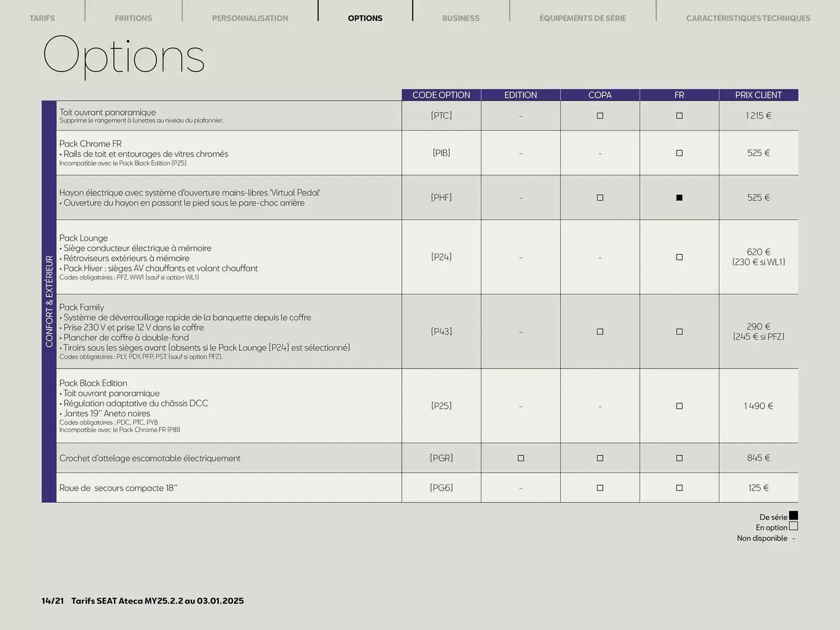This screenshot has width=840, height=630.
Task: Go to ÉQUIPEMENTS DE SÉRIE tab
Action: pyautogui.click(x=582, y=18)
